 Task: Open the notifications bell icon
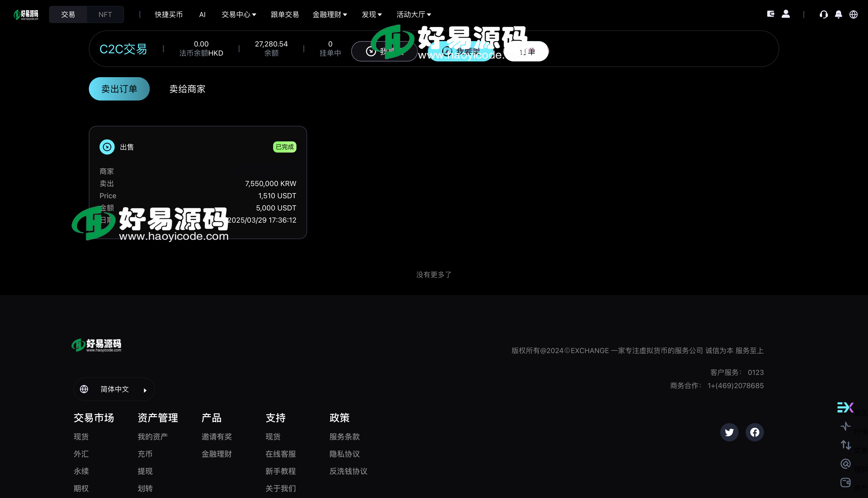839,14
